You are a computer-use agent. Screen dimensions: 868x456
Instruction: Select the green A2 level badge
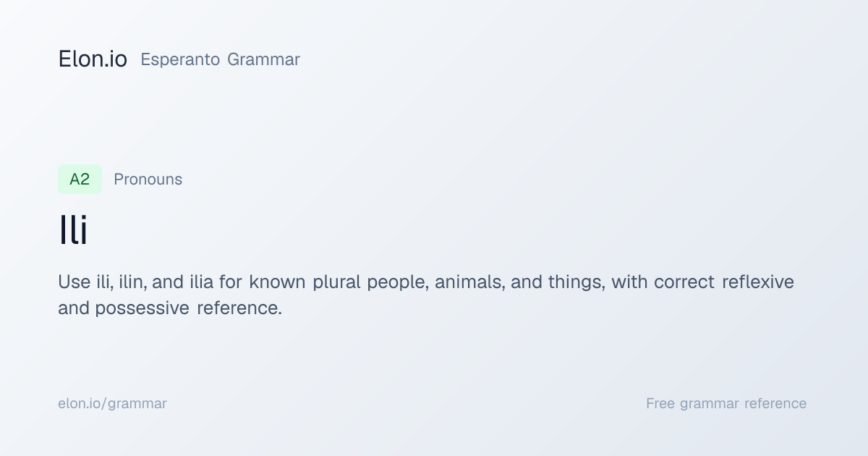pos(80,179)
